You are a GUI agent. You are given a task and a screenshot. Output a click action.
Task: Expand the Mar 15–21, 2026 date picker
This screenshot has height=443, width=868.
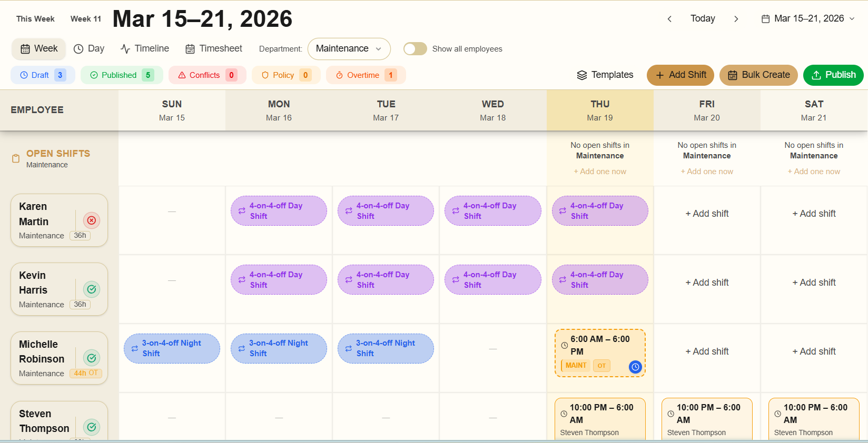(x=808, y=19)
